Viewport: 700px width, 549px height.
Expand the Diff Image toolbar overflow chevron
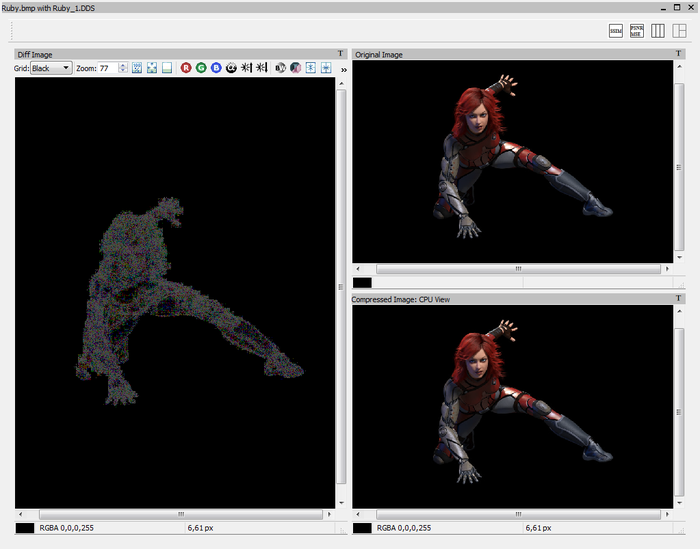point(343,69)
